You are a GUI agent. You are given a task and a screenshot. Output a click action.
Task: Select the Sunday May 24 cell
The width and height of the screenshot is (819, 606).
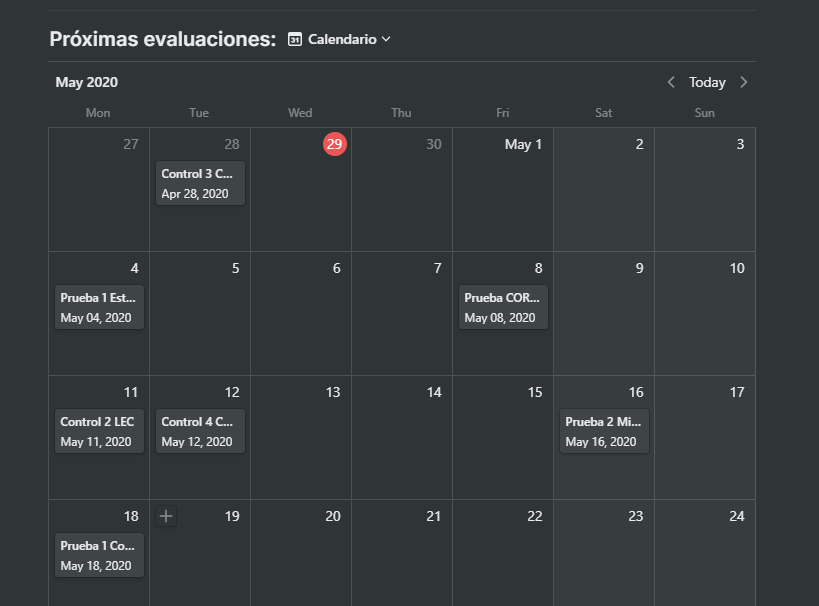coord(705,560)
